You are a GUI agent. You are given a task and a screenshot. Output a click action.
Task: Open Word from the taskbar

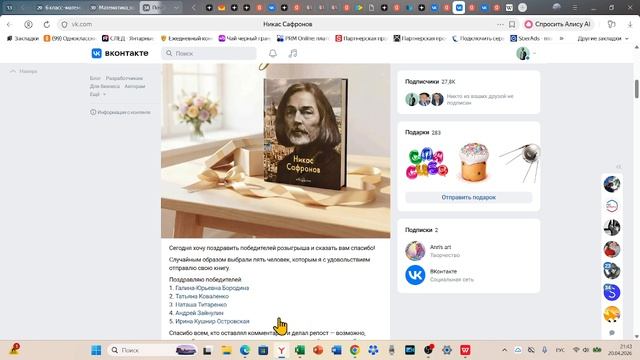click(336, 350)
